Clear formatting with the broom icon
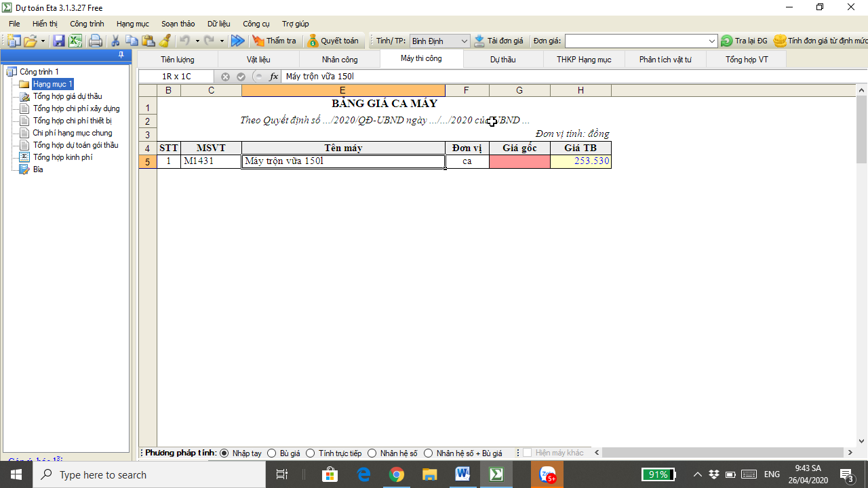 [165, 41]
